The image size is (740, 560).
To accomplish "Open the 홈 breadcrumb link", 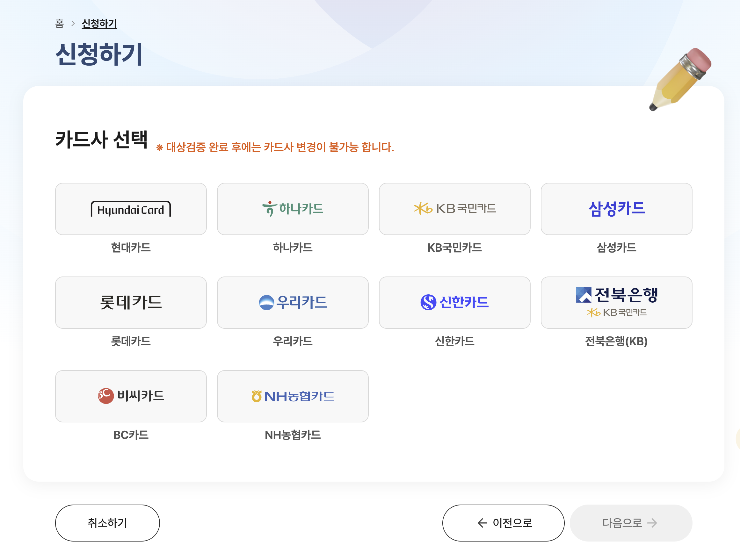I will click(60, 23).
